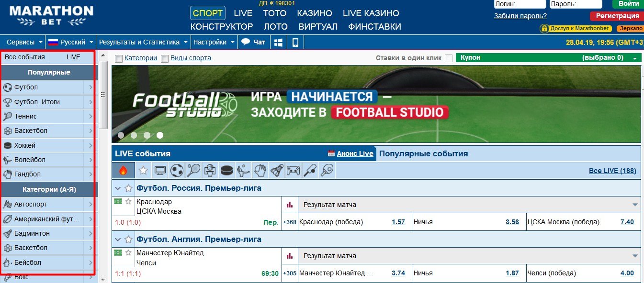The width and height of the screenshot is (644, 283).
Task: Open the Все LIVE (188) link
Action: (x=612, y=171)
